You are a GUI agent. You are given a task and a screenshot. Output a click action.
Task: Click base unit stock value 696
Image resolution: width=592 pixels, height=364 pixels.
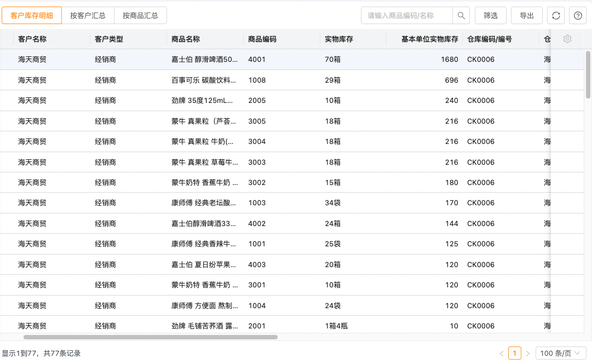coord(452,80)
